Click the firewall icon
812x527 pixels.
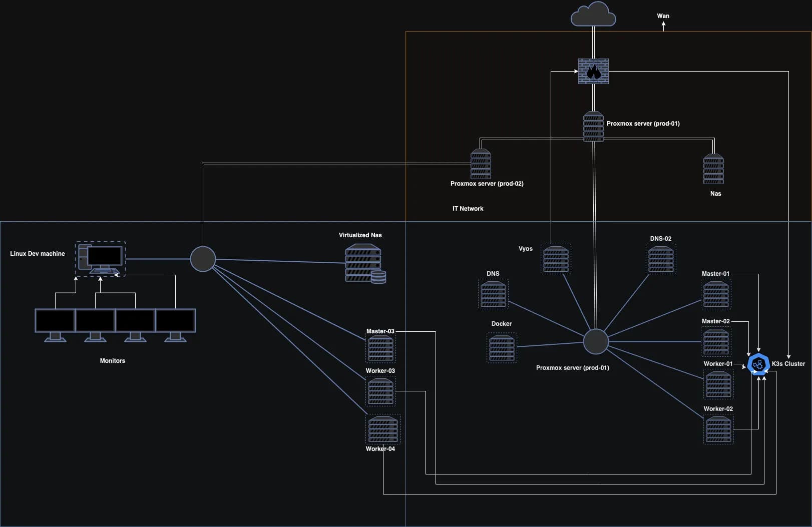[593, 71]
